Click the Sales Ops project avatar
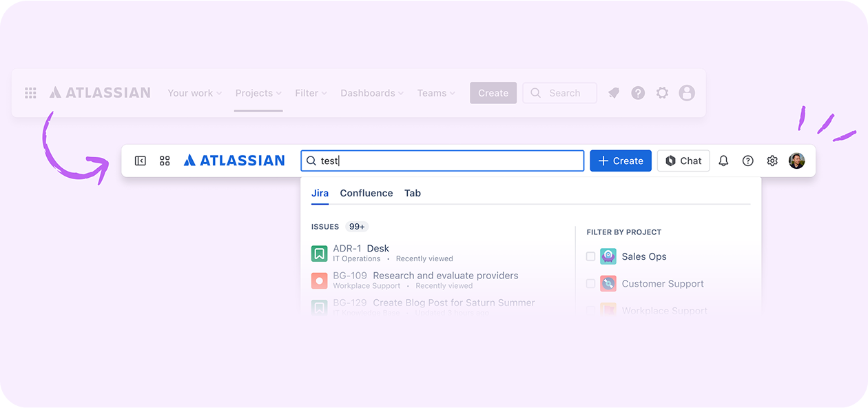 [608, 256]
